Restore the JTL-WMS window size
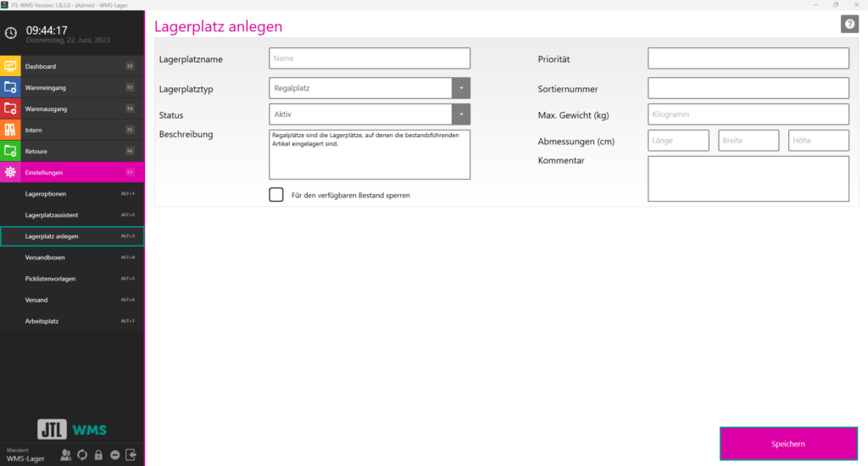 point(835,4)
